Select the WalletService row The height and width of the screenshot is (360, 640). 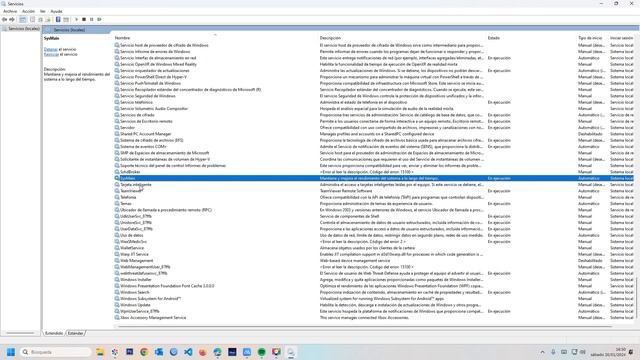[373, 248]
